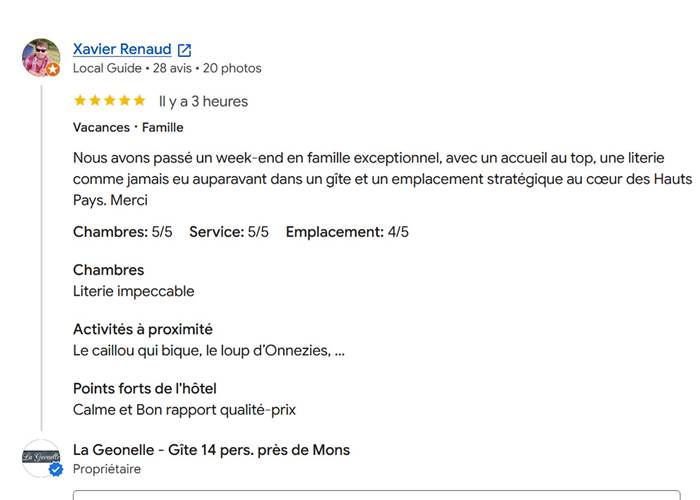Click the 'Chambres: 5/5' rating
The image size is (700, 500).
[x=123, y=232]
